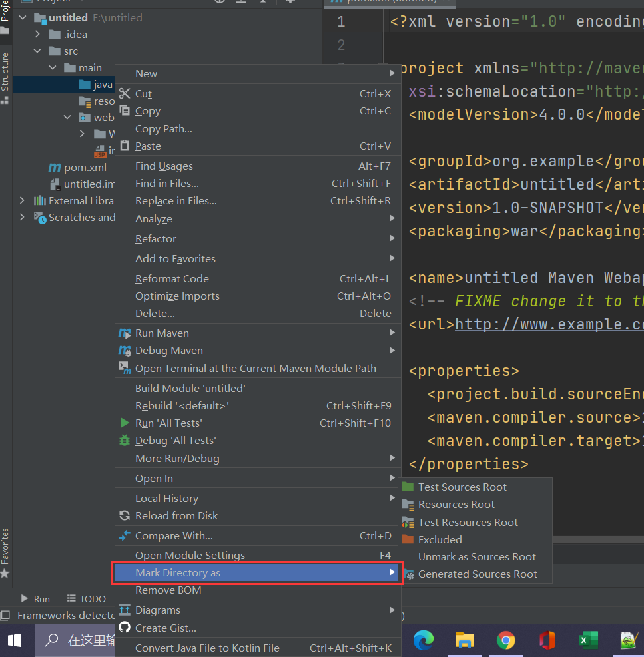Open the Structure side tab
Viewport: 644px width, 657px height.
[5, 78]
